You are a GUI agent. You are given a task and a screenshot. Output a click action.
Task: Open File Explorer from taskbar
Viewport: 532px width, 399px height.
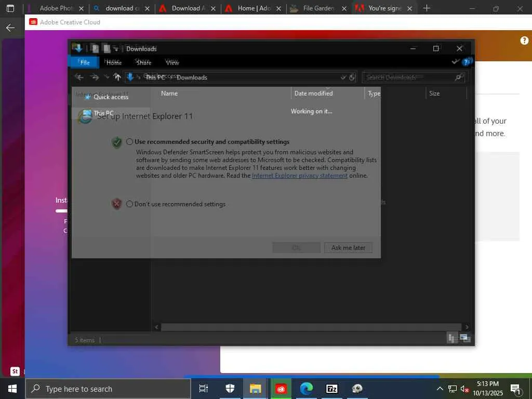point(255,389)
